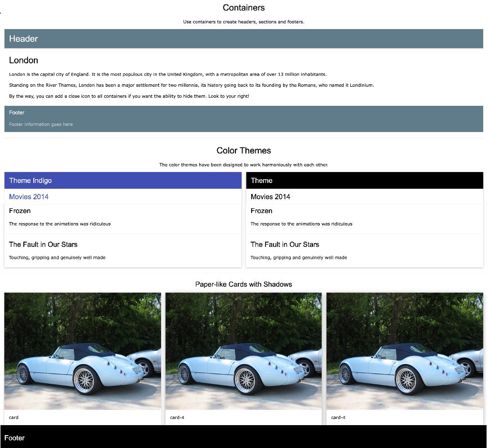Click the card caption reading card

click(x=13, y=417)
